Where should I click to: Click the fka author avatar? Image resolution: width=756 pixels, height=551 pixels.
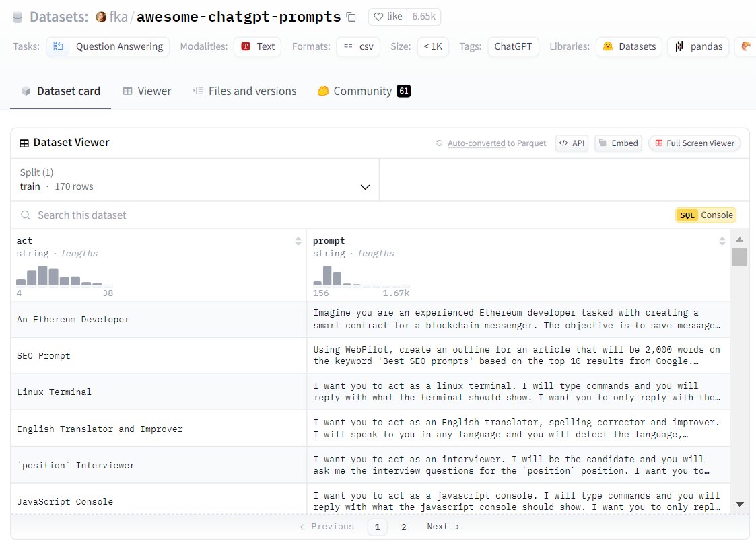pyautogui.click(x=101, y=17)
